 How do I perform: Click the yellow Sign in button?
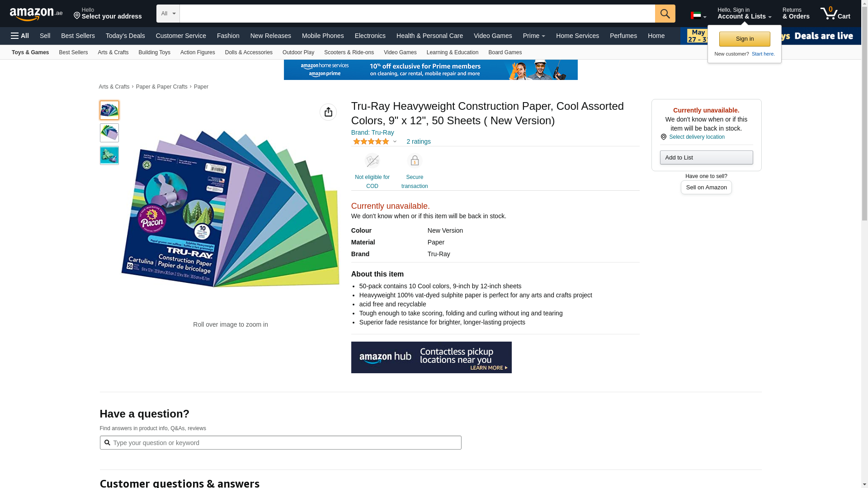[x=745, y=39]
